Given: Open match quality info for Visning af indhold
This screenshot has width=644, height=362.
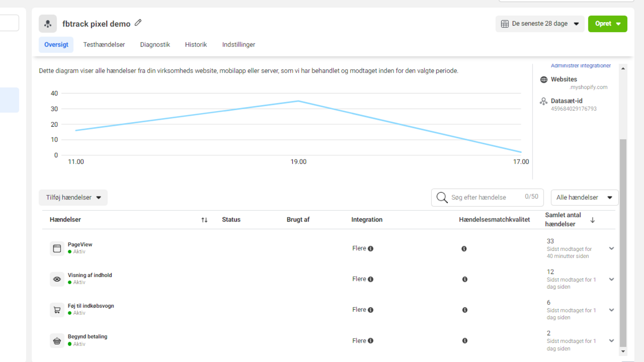Looking at the screenshot, I should [465, 280].
